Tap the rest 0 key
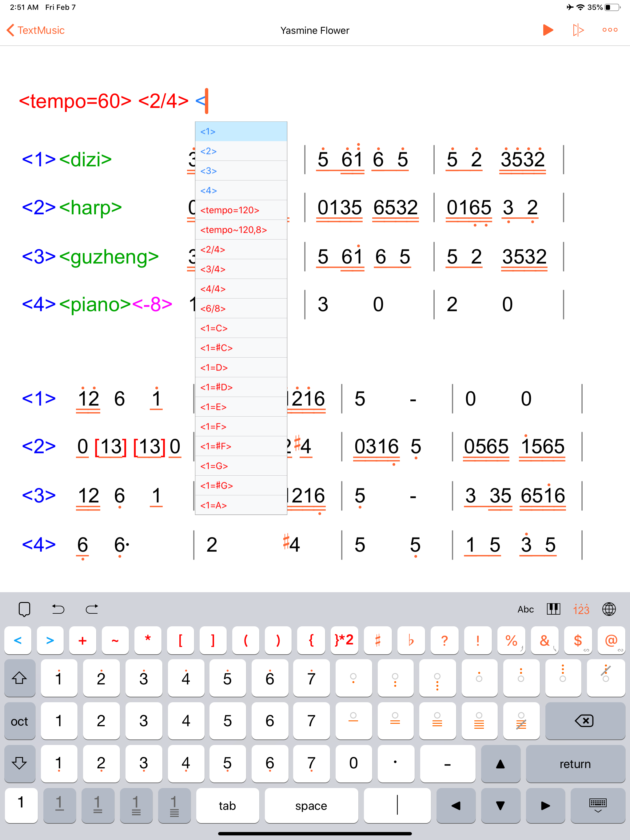 [353, 763]
